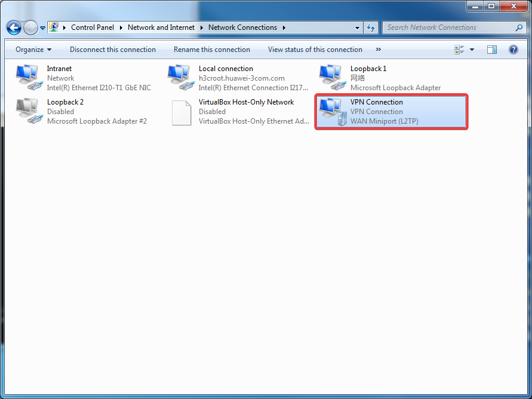This screenshot has height=399, width=532.
Task: Select the Local connection adapter icon
Action: pyautogui.click(x=182, y=78)
